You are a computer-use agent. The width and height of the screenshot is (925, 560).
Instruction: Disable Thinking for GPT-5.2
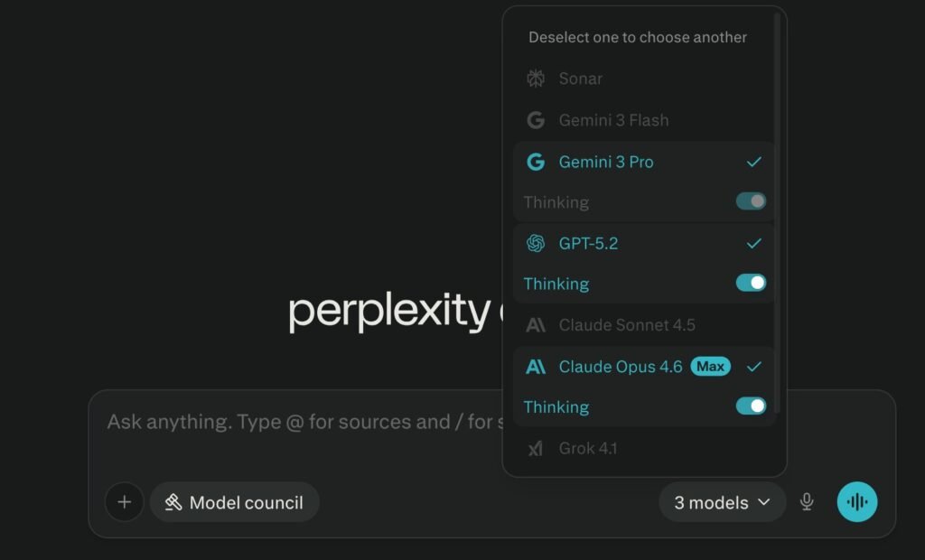[x=750, y=283]
